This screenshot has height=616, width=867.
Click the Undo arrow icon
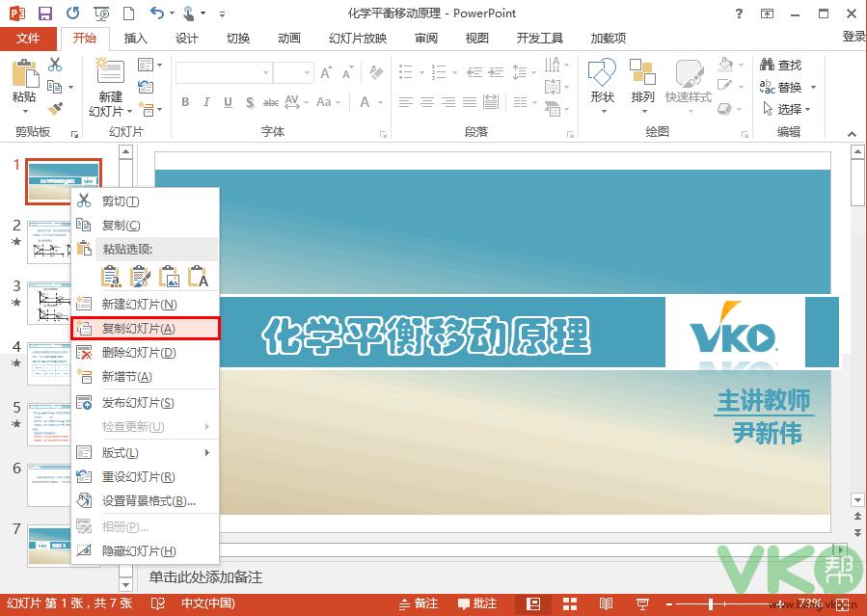157,13
